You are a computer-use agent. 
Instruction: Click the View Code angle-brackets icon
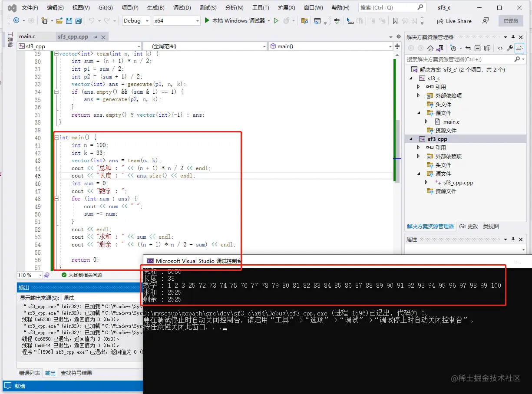click(500, 48)
